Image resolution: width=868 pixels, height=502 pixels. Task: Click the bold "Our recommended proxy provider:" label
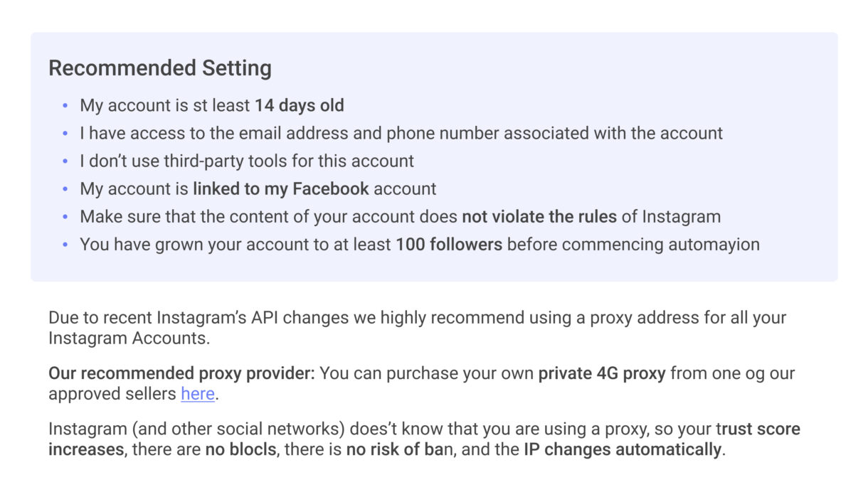coord(181,373)
